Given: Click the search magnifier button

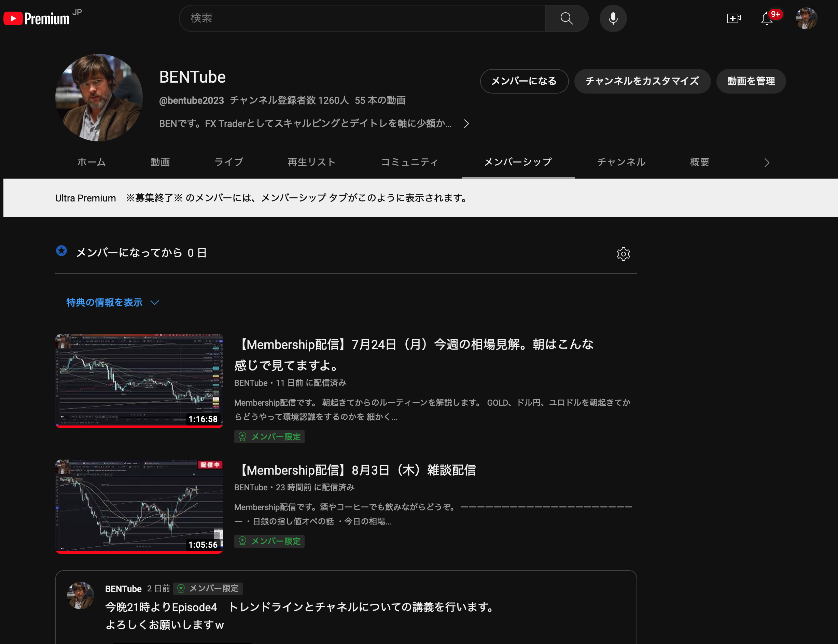Looking at the screenshot, I should tap(566, 18).
